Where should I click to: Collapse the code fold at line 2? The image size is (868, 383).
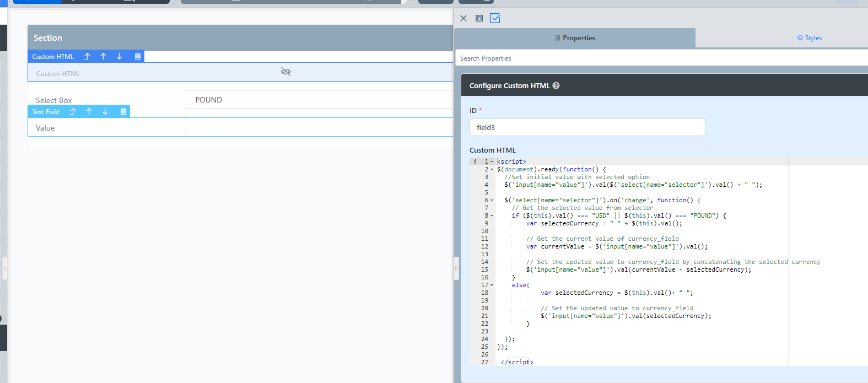pos(492,169)
